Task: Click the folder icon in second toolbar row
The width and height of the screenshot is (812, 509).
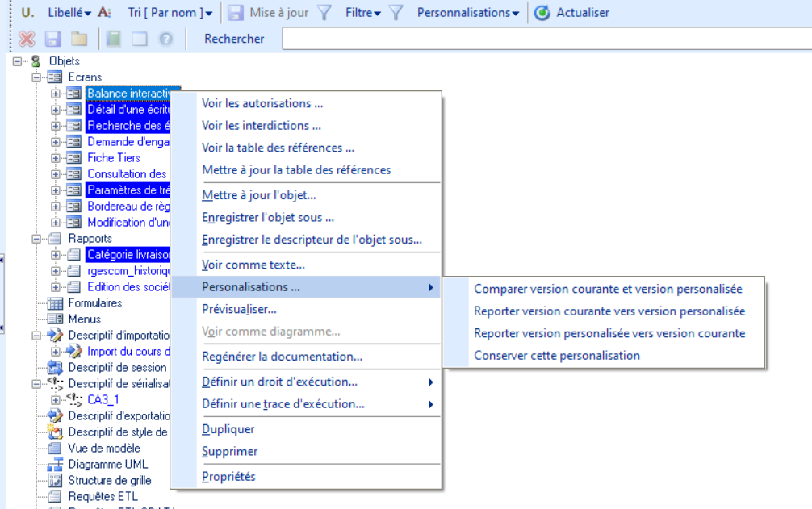Action: click(x=79, y=39)
